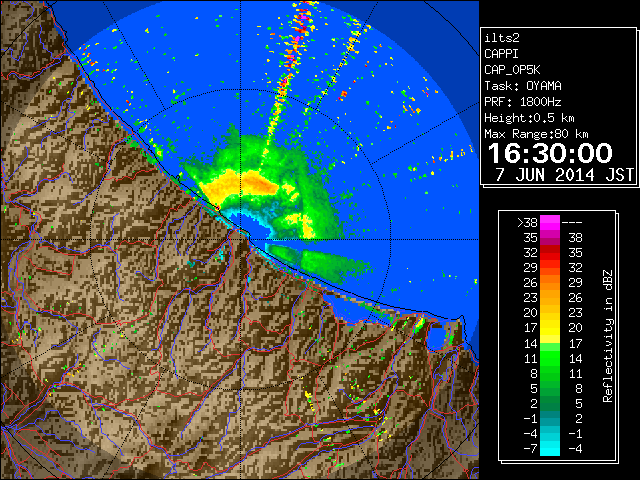
Task: Pick the bright green 11 to 14 dBZ swatch
Action: click(x=550, y=358)
